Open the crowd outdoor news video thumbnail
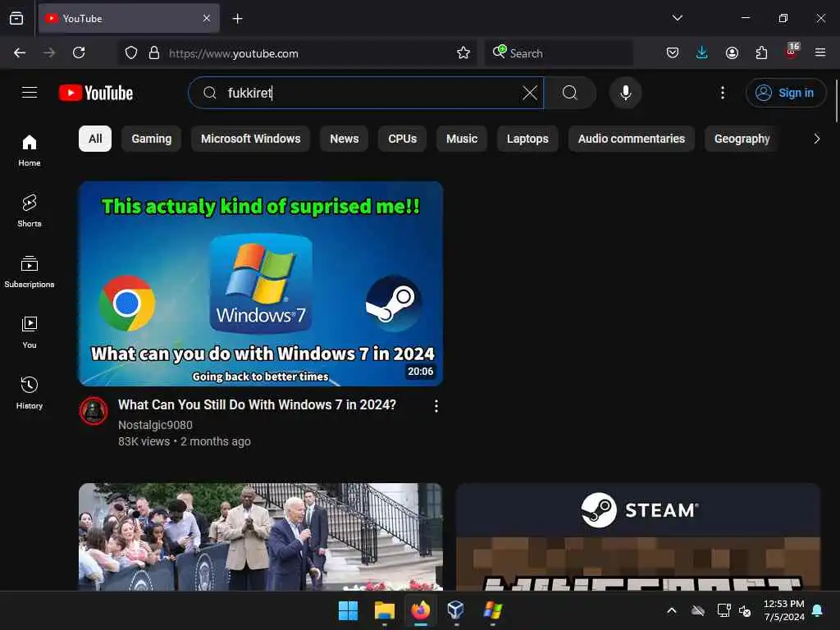 261,536
